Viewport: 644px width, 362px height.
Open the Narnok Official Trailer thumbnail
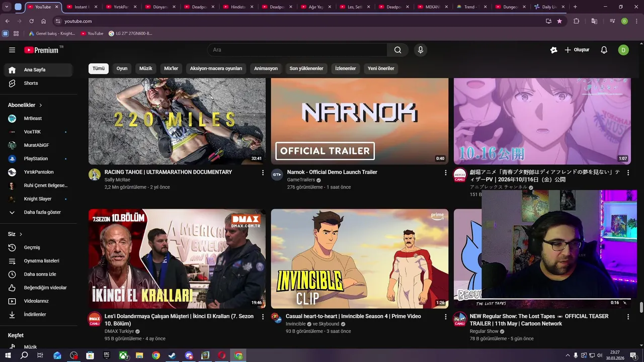coord(360,121)
